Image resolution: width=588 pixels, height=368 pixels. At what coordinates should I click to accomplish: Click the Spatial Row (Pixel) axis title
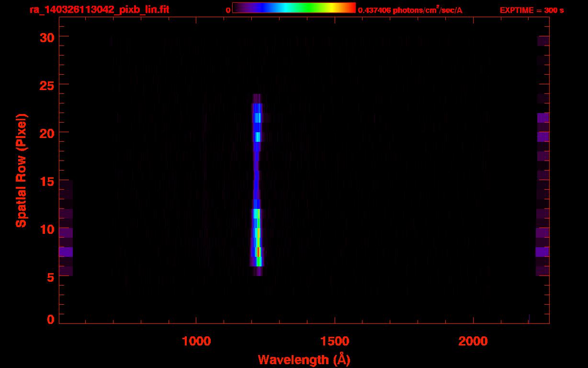pyautogui.click(x=21, y=171)
